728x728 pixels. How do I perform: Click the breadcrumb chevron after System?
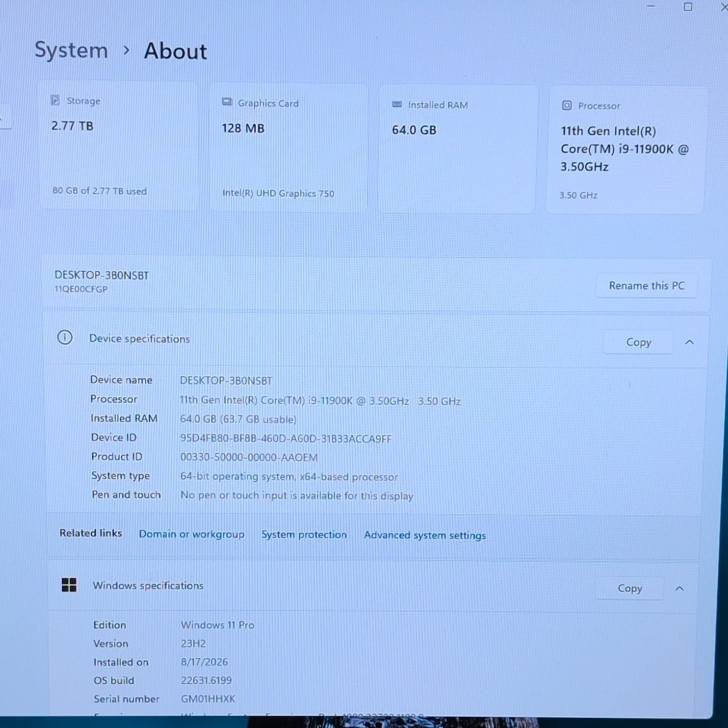126,50
